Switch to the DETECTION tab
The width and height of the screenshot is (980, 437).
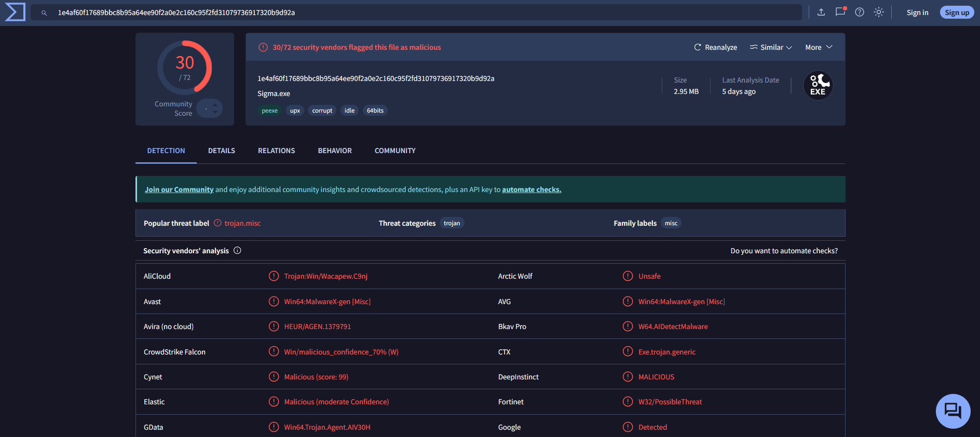coord(166,151)
